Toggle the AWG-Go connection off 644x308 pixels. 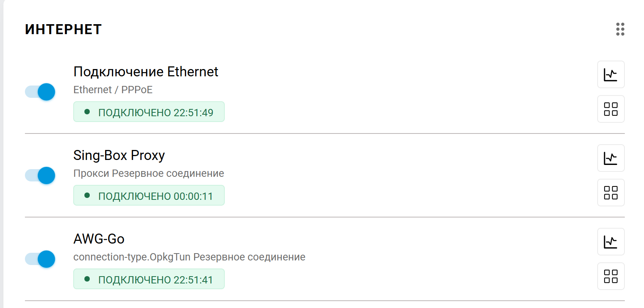(40, 259)
